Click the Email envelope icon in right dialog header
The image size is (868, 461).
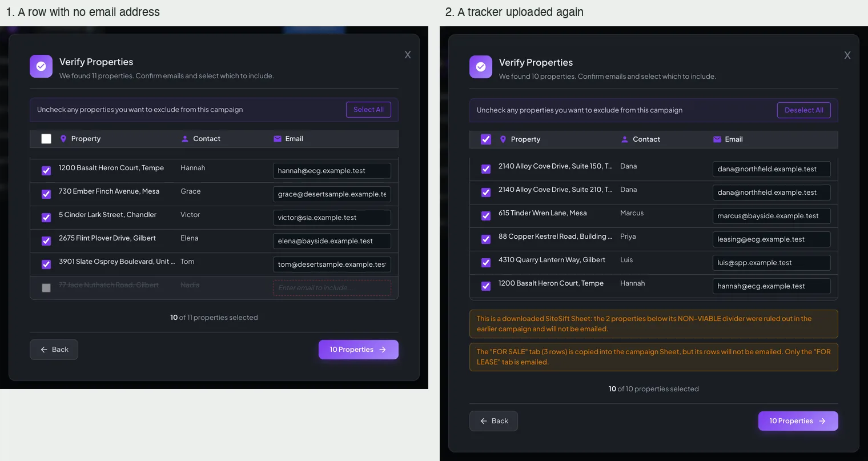tap(717, 139)
